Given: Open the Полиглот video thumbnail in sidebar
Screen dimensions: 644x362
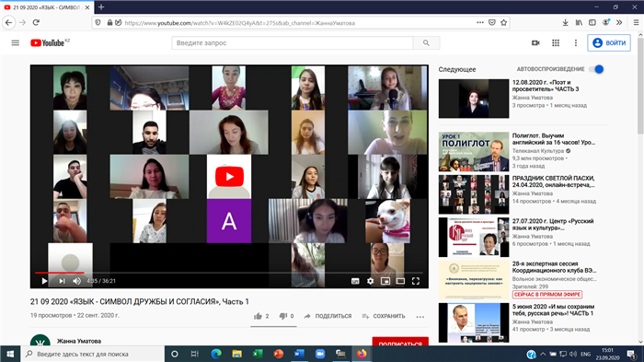Looking at the screenshot, I should coord(474,152).
